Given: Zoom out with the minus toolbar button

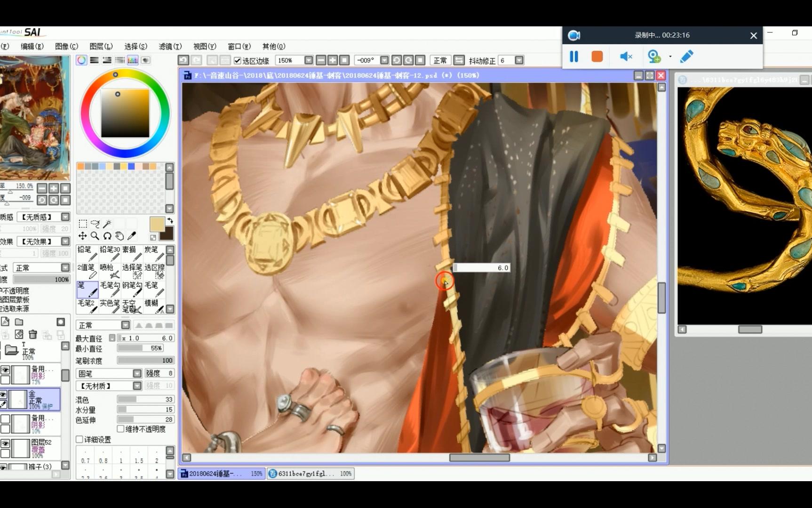Looking at the screenshot, I should coord(321,60).
